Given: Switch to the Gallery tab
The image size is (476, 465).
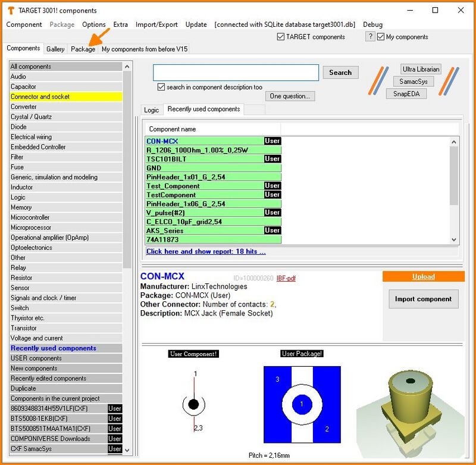Looking at the screenshot, I should point(55,49).
